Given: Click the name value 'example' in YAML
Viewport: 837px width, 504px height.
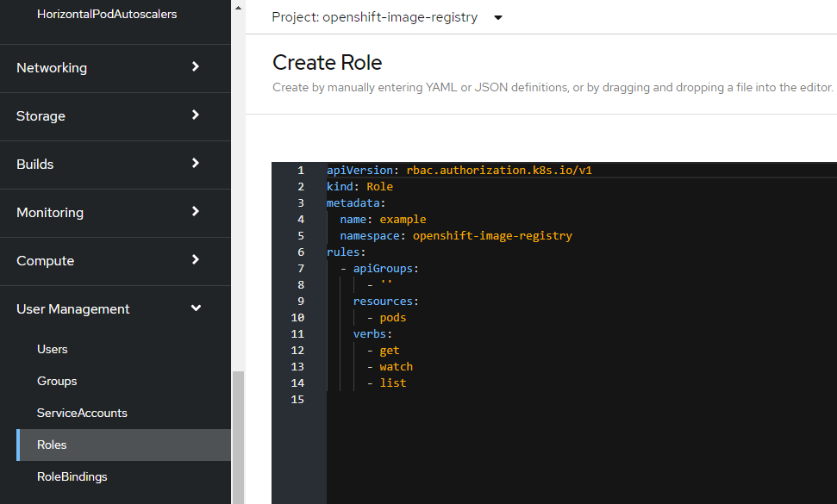Looking at the screenshot, I should [x=403, y=220].
